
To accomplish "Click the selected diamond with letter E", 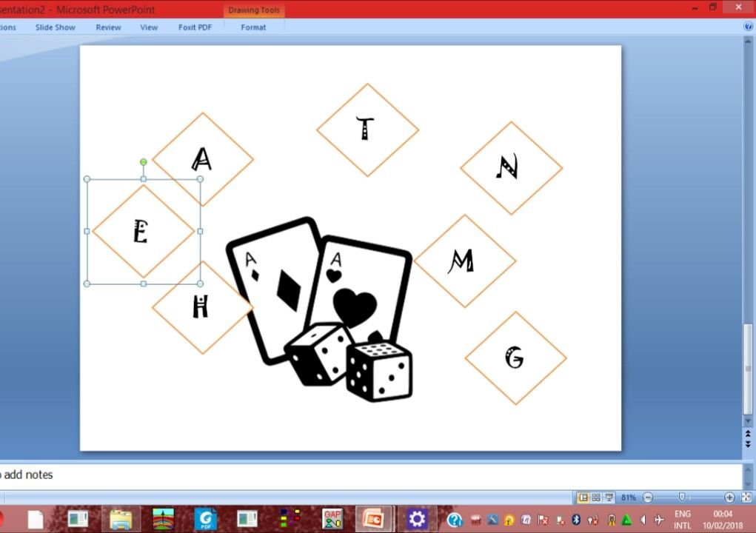I will coord(144,231).
